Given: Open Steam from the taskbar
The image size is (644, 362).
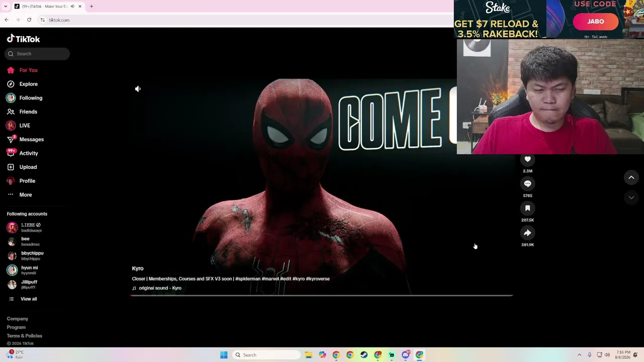Looking at the screenshot, I should pyautogui.click(x=364, y=355).
